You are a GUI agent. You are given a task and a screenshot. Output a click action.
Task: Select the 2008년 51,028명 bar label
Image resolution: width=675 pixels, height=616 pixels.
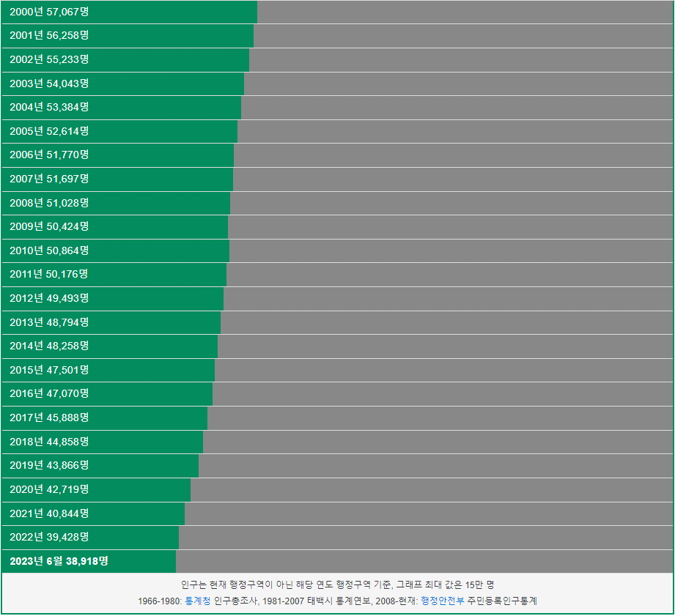coord(49,203)
